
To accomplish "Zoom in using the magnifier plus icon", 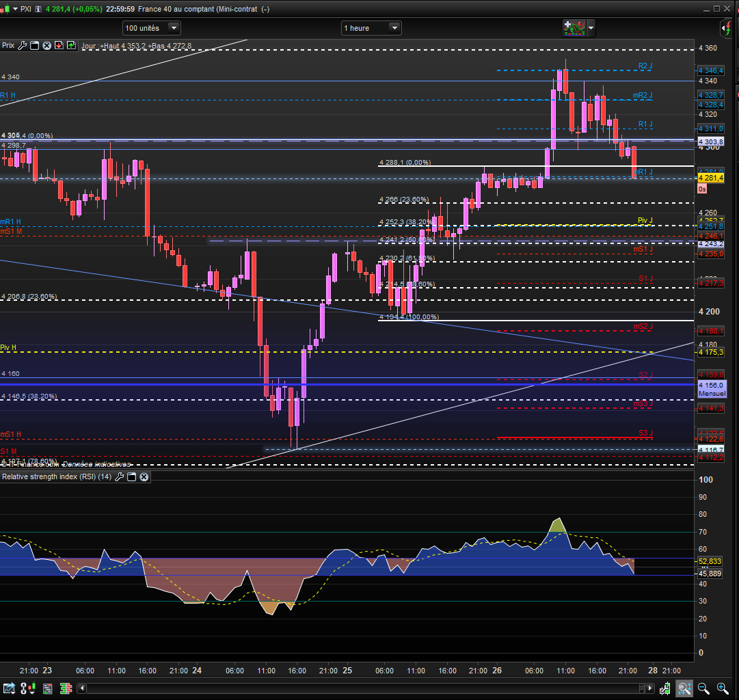I will (722, 688).
